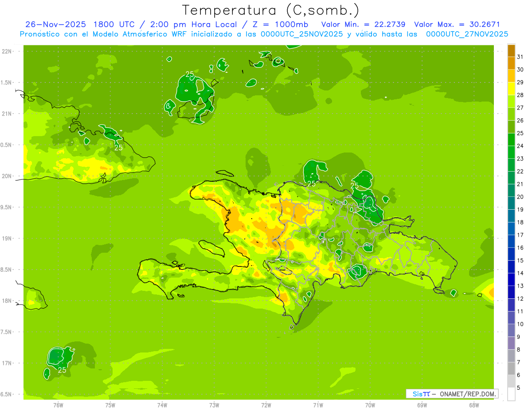Viewport: 532px width, 411px height.
Task: Click the color scale label "14"
Action: pos(520,273)
